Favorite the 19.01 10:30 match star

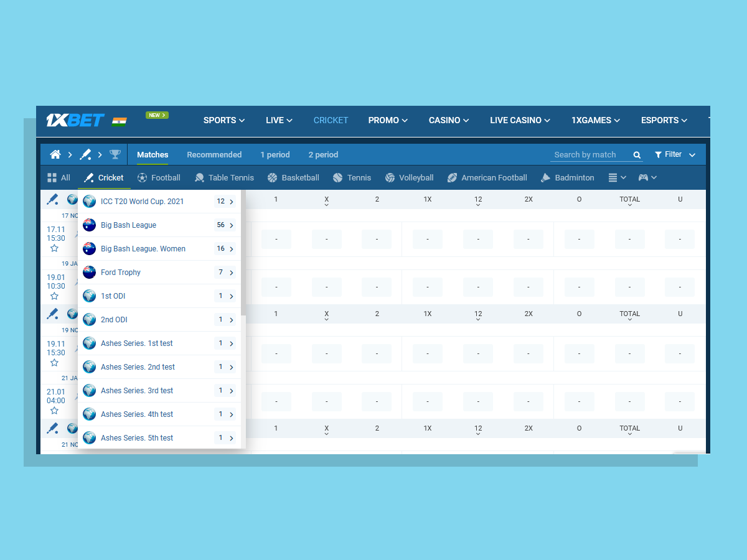coord(54,296)
